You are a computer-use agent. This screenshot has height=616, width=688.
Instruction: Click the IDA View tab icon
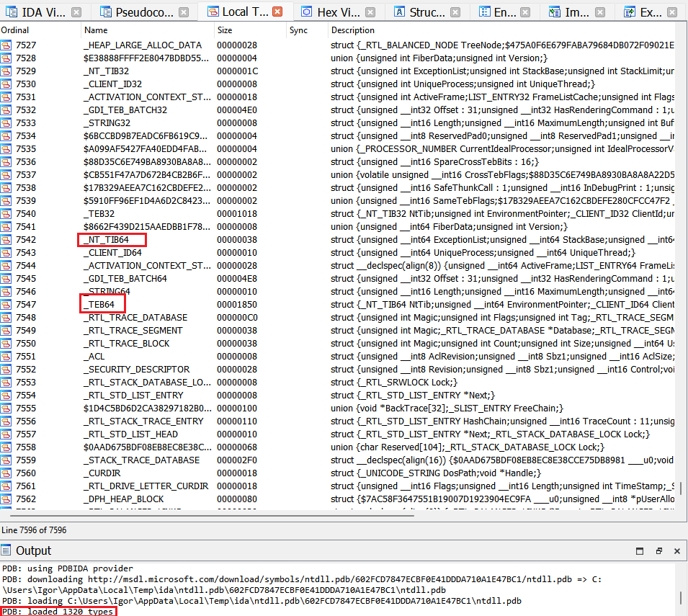[x=10, y=12]
